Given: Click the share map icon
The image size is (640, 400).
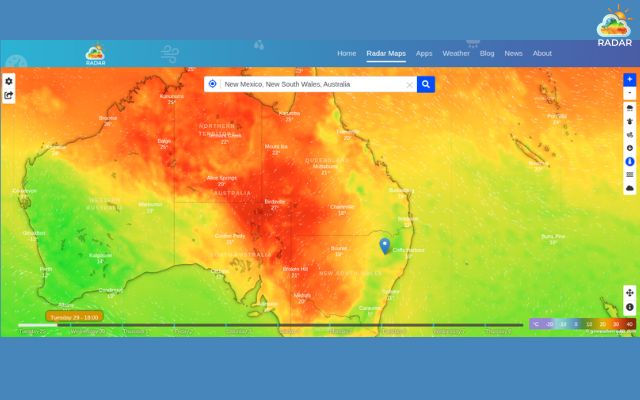Looking at the screenshot, I should pyautogui.click(x=9, y=96).
